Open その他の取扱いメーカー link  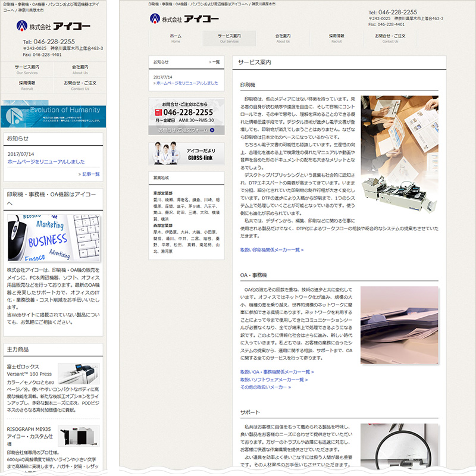click(x=265, y=387)
